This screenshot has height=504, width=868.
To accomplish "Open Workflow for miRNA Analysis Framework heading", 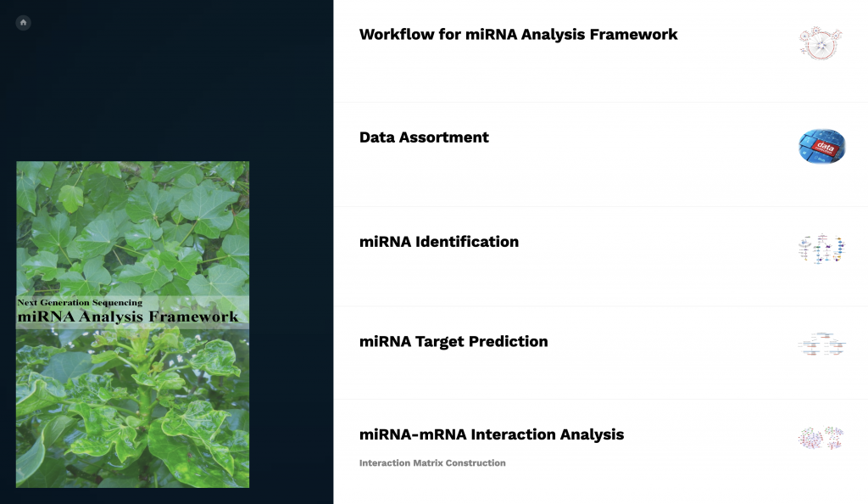I will [x=518, y=35].
